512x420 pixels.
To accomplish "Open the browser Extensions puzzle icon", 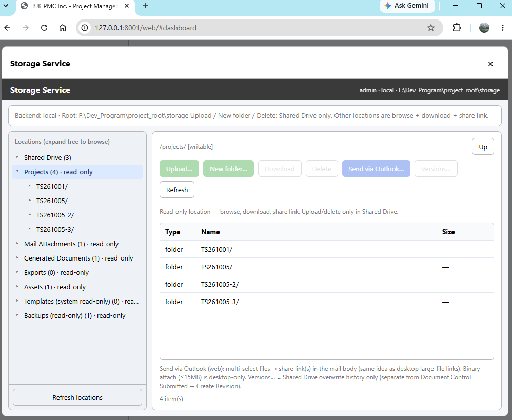I will pyautogui.click(x=457, y=28).
